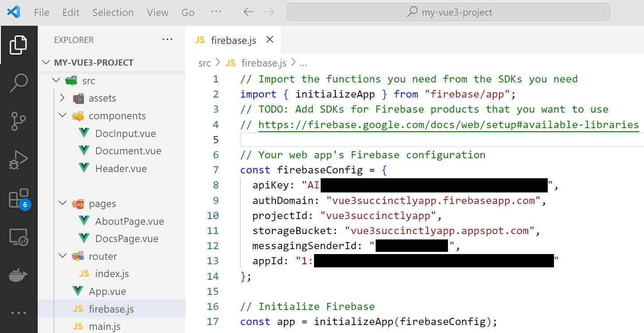Viewport: 644px width, 333px height.
Task: Select firebase.js in the explorer tree
Action: tap(111, 309)
